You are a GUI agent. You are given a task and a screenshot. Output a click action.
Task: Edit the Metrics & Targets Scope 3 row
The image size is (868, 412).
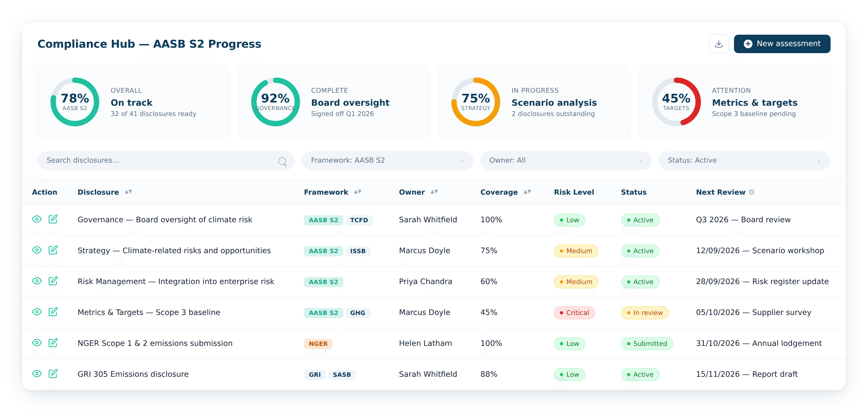(53, 312)
